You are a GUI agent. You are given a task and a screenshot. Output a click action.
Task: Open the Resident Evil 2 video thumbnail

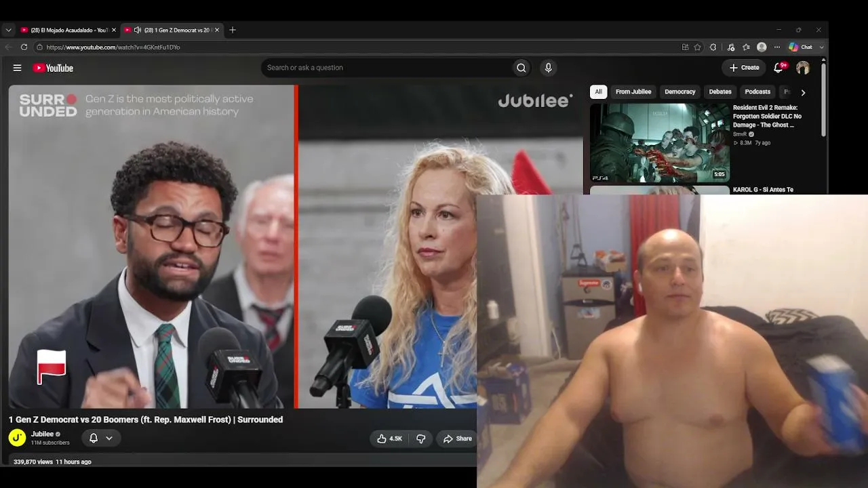[x=660, y=143]
